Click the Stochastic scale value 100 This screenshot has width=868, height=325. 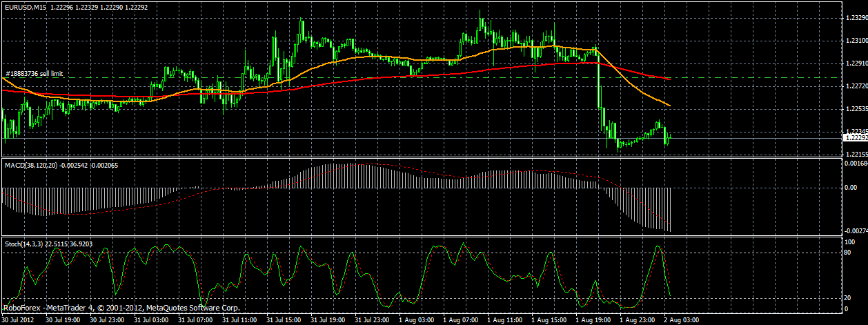[x=849, y=242]
